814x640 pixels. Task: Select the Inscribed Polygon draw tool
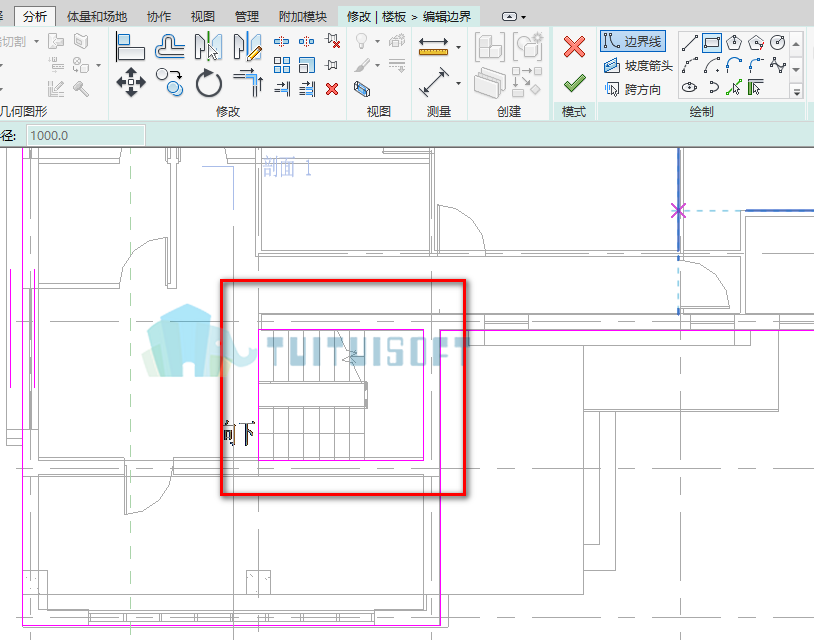click(734, 43)
